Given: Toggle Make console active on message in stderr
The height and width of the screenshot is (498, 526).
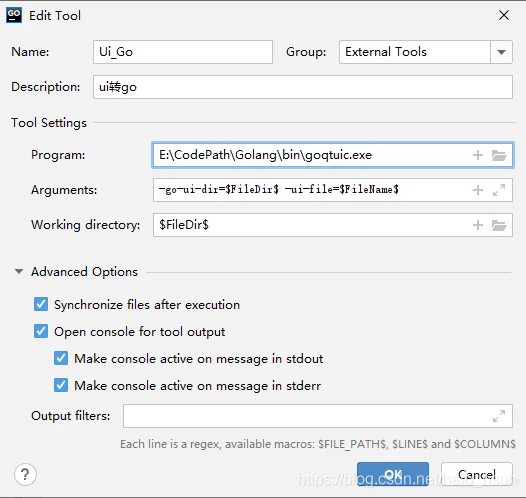Looking at the screenshot, I should coord(61,385).
